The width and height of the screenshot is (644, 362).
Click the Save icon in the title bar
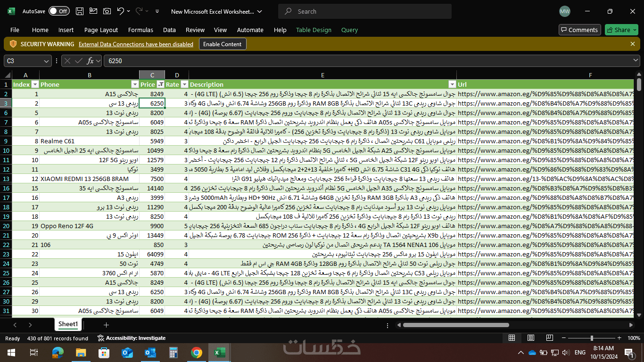click(x=80, y=11)
